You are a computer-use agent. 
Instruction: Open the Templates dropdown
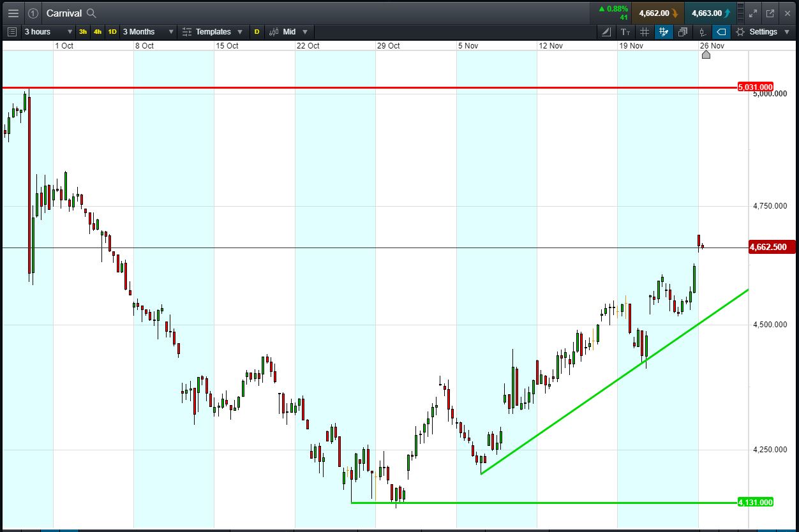213,32
